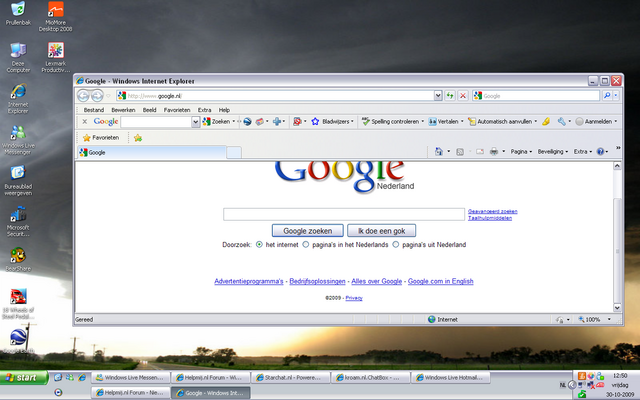The width and height of the screenshot is (640, 400).
Task: Close the Google Toolbar with its small X
Action: click(x=84, y=122)
